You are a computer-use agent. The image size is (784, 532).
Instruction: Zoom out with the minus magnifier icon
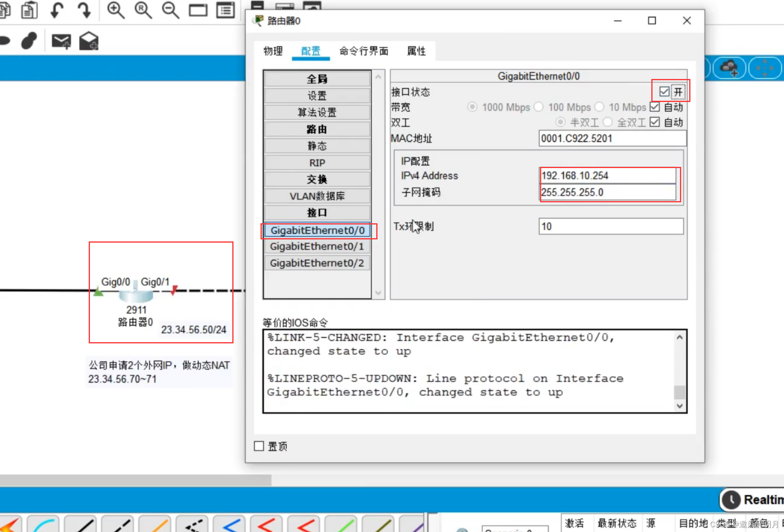[171, 10]
